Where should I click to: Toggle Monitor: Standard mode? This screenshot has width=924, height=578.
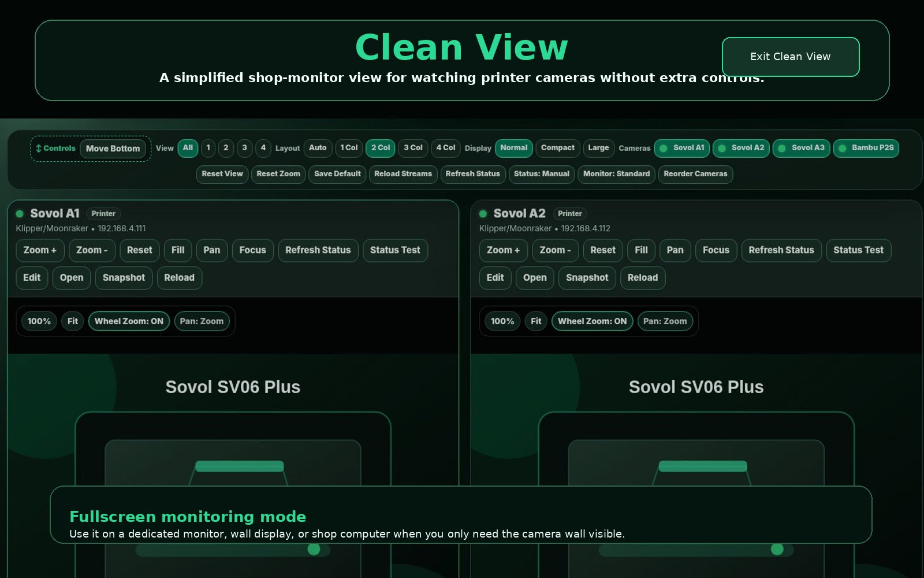pyautogui.click(x=616, y=174)
